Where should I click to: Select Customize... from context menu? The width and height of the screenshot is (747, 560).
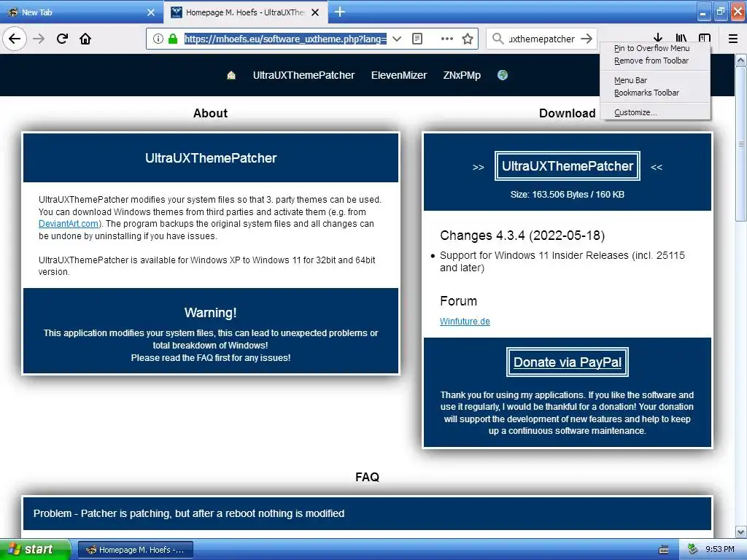pos(635,112)
